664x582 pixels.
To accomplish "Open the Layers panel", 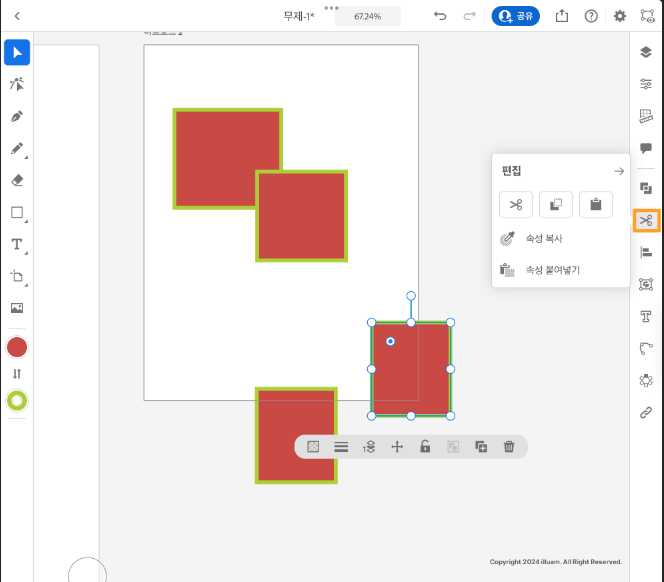I will coord(646,52).
